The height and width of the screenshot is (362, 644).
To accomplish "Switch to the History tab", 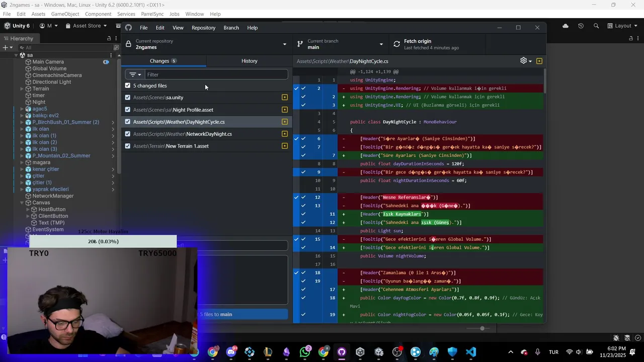I will pyautogui.click(x=249, y=61).
